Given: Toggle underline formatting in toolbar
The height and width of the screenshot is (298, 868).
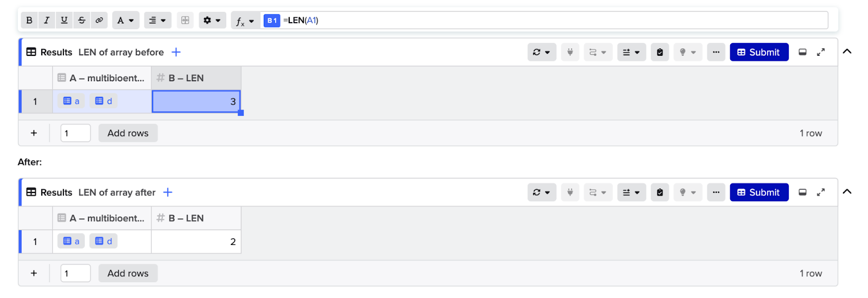Looking at the screenshot, I should pos(64,21).
